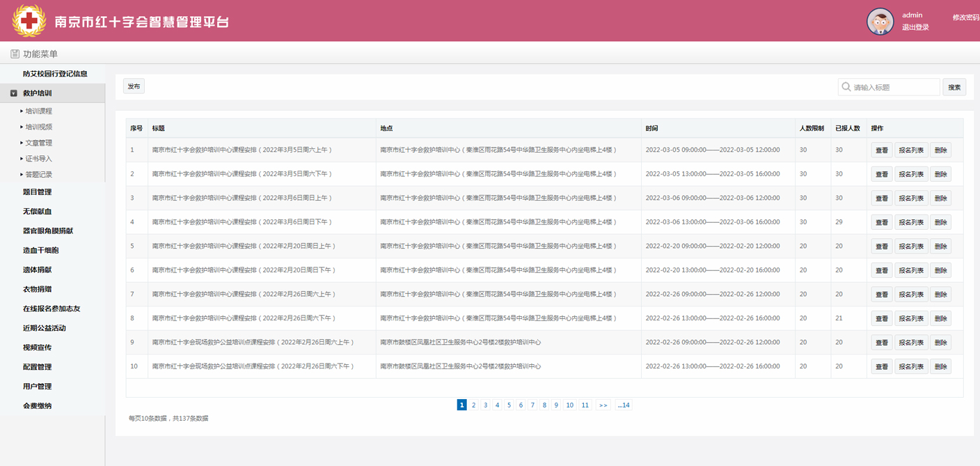The height and width of the screenshot is (466, 980).
Task: View details of row 1 course
Action: pos(881,150)
